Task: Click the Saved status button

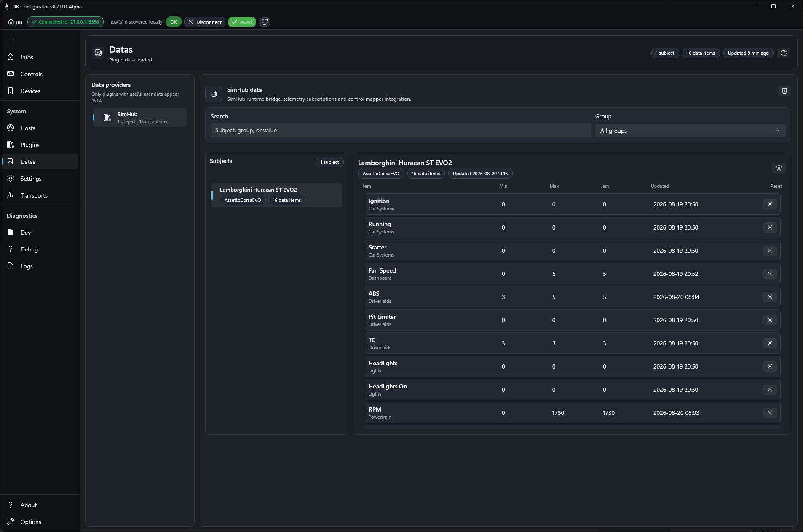Action: (242, 22)
